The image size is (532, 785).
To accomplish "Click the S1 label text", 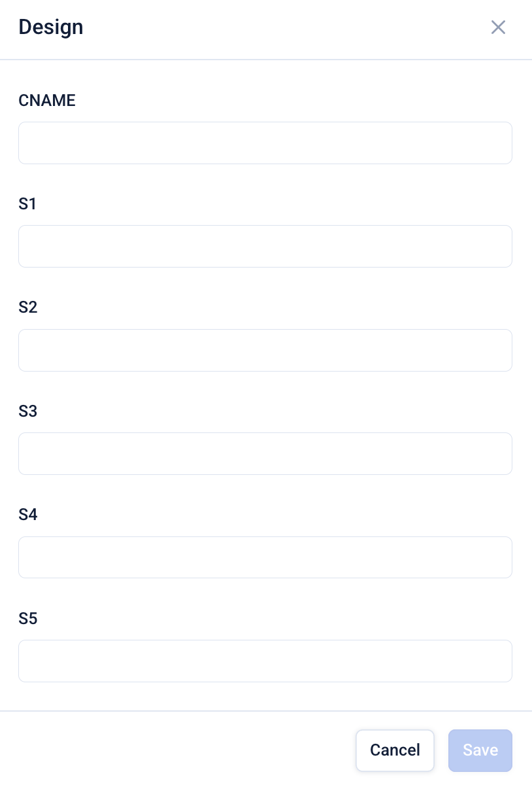I will 28,204.
